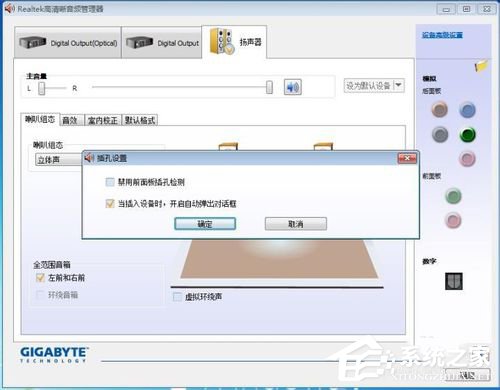Maximize the Realtek audio manager window
500x390 pixels.
point(467,9)
